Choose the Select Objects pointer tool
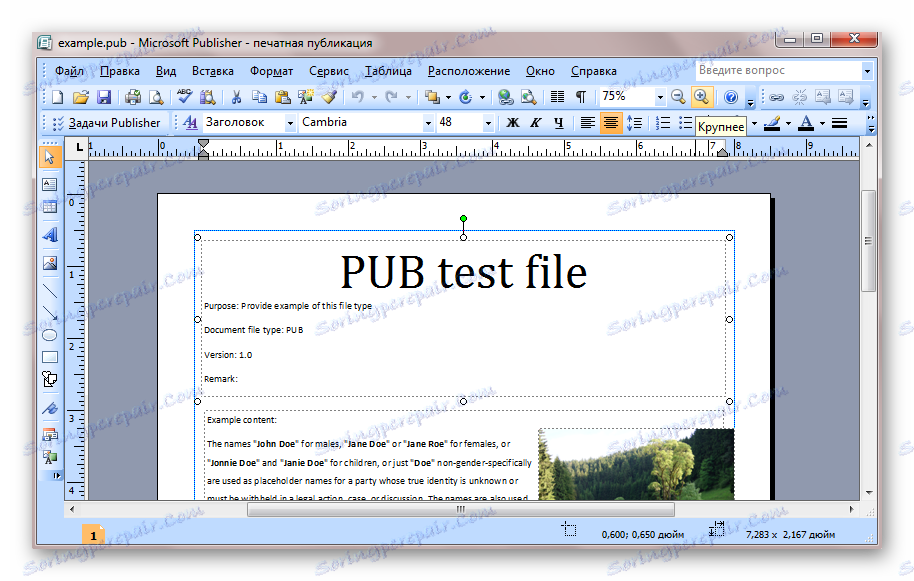 (x=50, y=157)
